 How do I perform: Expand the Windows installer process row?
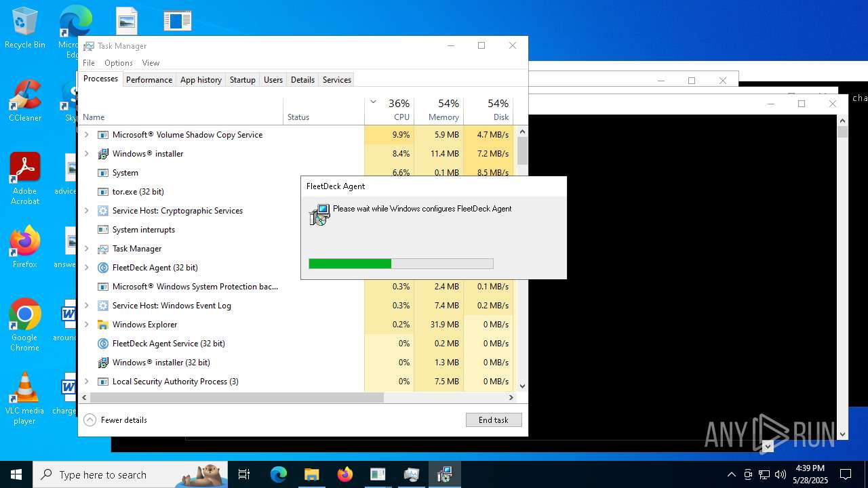[86, 154]
